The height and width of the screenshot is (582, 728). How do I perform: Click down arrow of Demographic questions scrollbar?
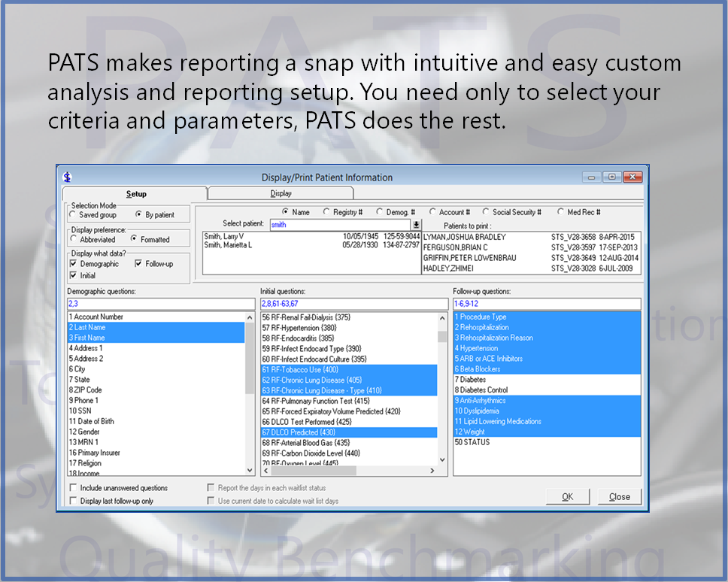coord(250,470)
